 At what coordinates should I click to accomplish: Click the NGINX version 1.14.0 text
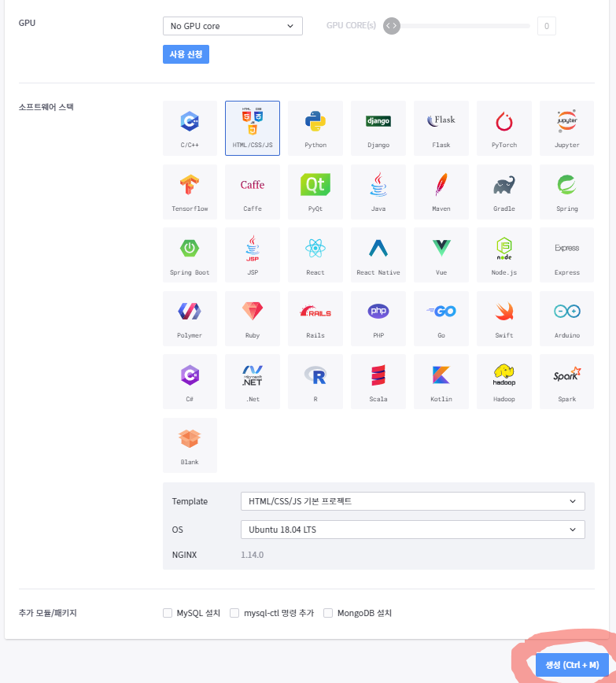(x=253, y=555)
